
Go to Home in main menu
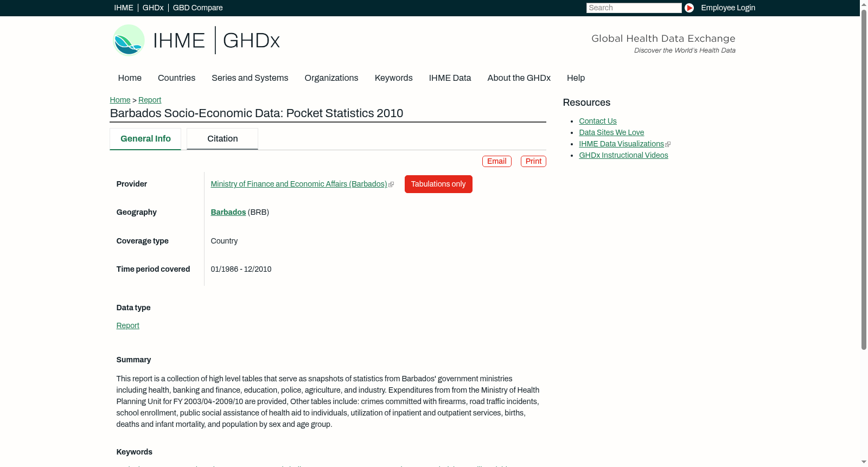click(130, 78)
